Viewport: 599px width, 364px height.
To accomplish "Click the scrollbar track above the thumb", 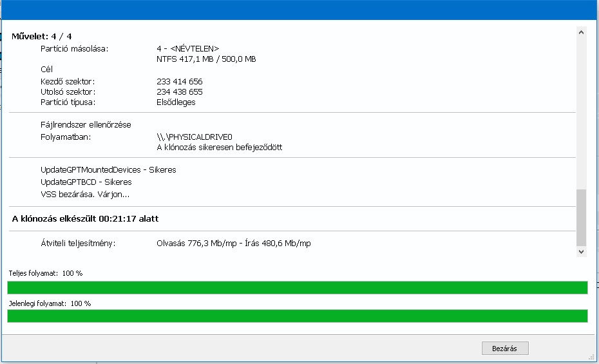I will (x=582, y=110).
